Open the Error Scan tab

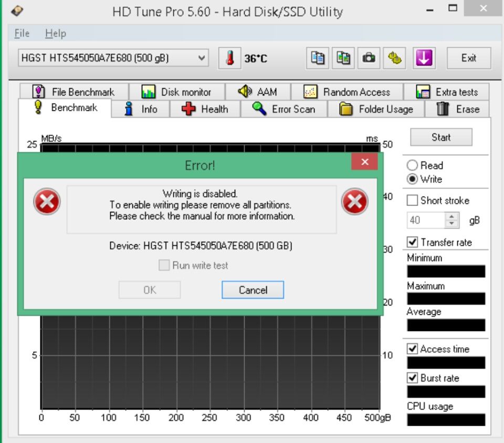pos(284,109)
